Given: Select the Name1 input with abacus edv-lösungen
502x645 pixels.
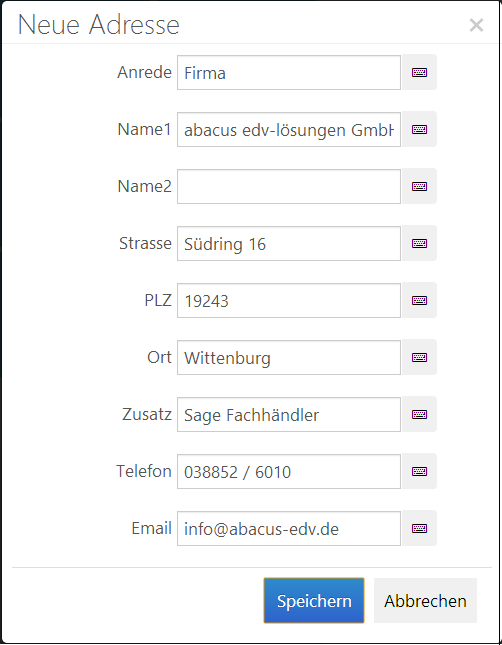Looking at the screenshot, I should 289,129.
